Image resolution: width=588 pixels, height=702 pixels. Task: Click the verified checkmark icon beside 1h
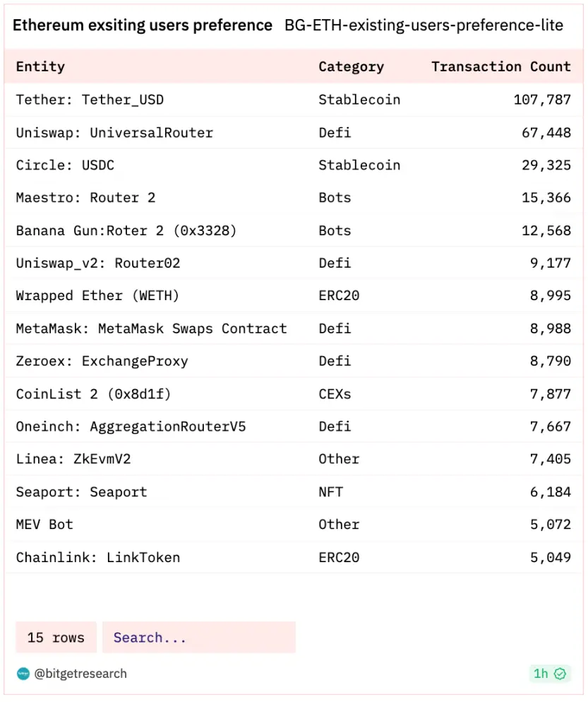click(x=560, y=674)
